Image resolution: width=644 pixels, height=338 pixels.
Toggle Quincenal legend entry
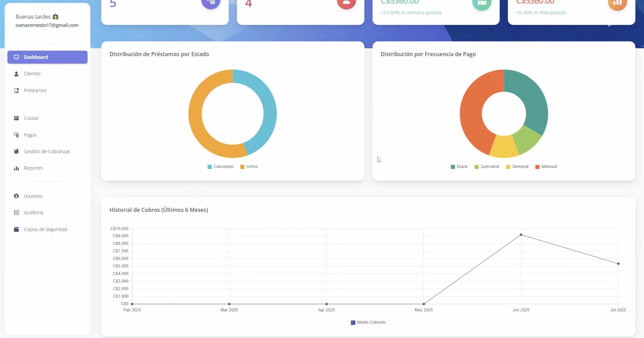(x=490, y=167)
